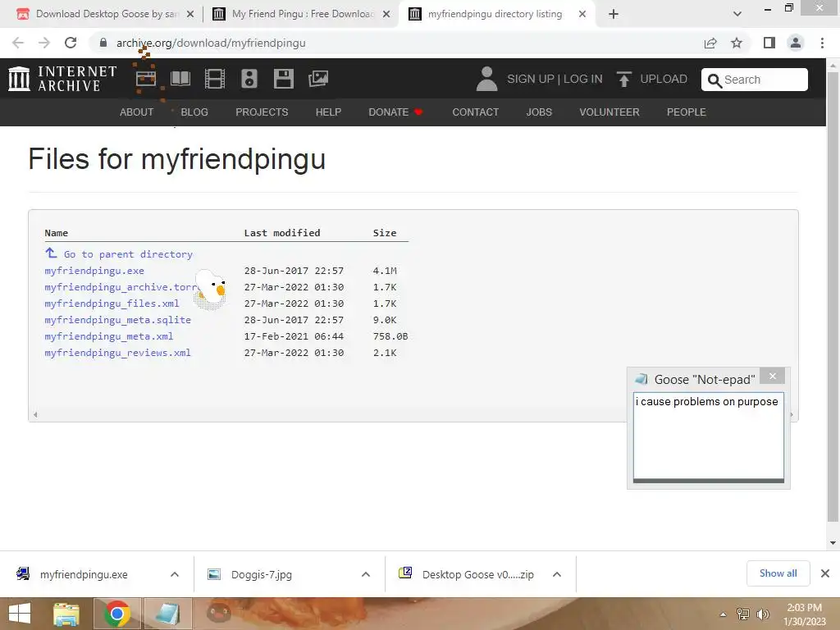Share this page via share icon
Image resolution: width=840 pixels, height=630 pixels.
pos(710,43)
